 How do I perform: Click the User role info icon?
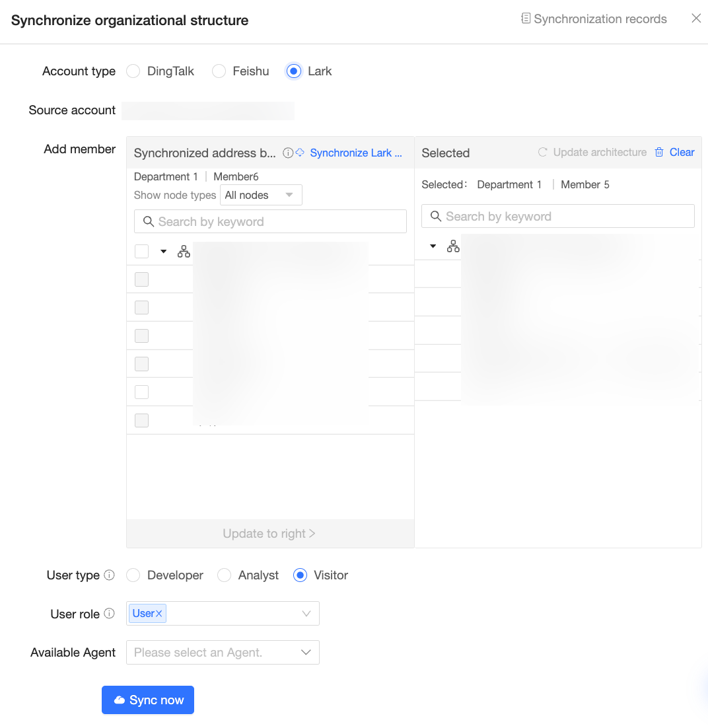click(109, 614)
